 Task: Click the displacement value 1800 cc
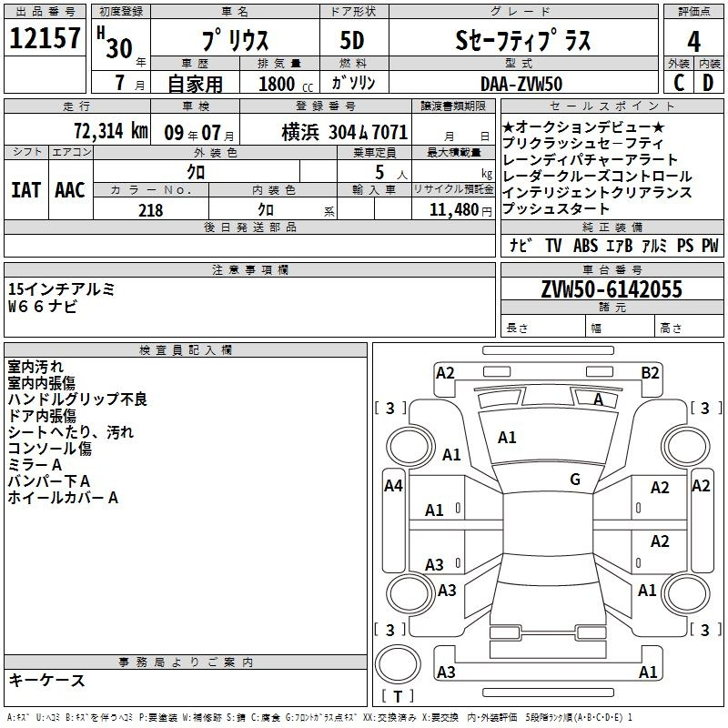coord(286,84)
